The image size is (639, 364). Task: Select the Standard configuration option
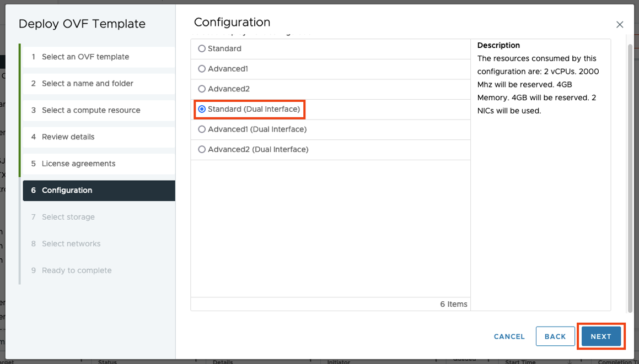tap(201, 48)
